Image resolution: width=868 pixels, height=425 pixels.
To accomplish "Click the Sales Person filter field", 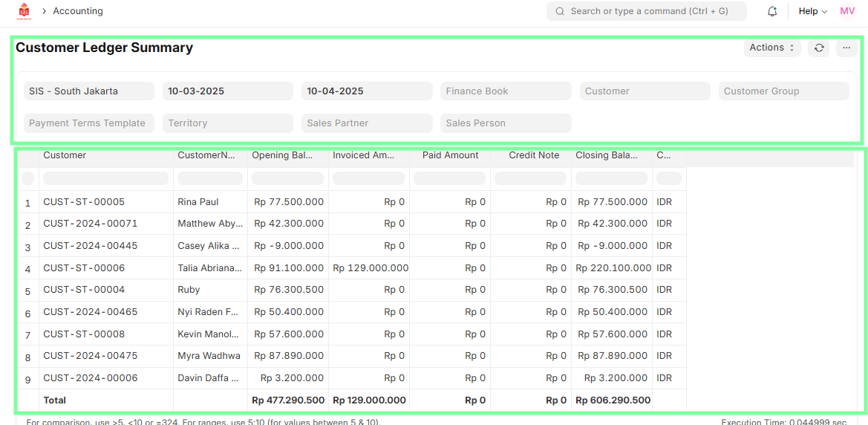I will click(506, 123).
